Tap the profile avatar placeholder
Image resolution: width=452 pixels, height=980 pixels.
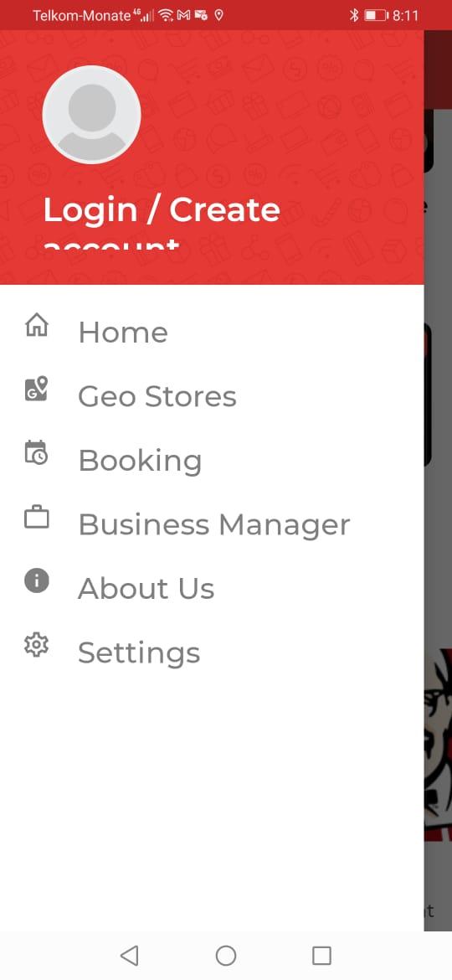tap(92, 115)
